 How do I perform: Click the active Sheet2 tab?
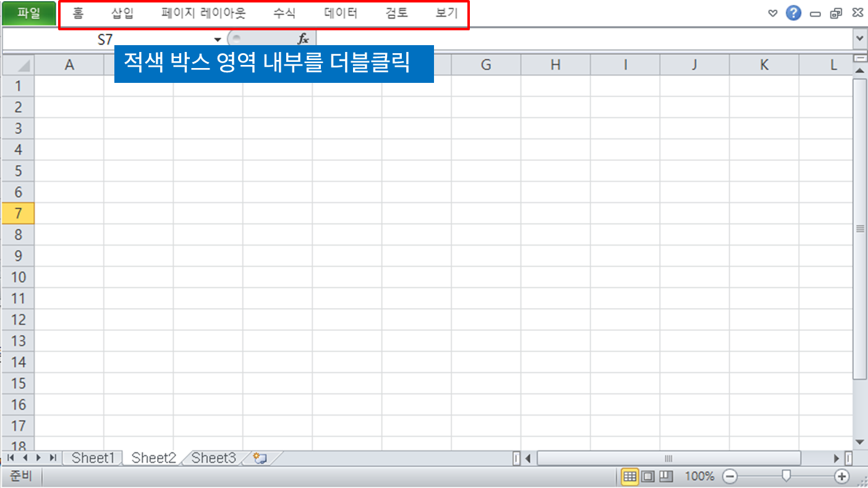tap(154, 458)
